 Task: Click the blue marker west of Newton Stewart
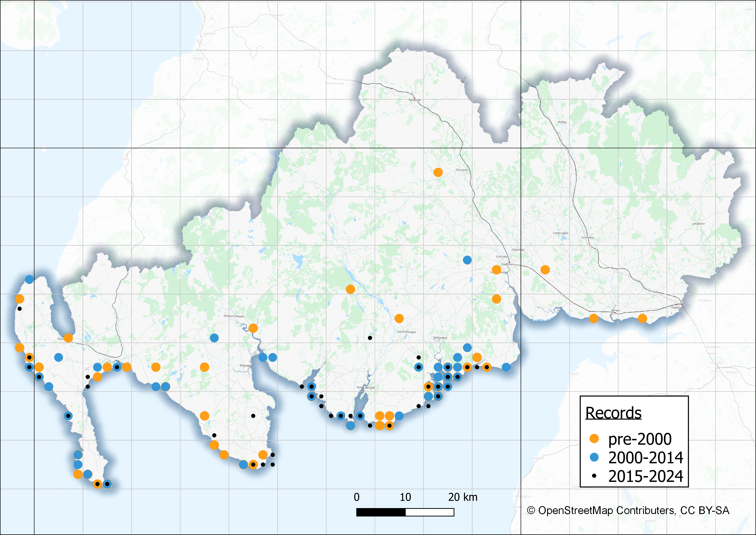[x=214, y=338]
